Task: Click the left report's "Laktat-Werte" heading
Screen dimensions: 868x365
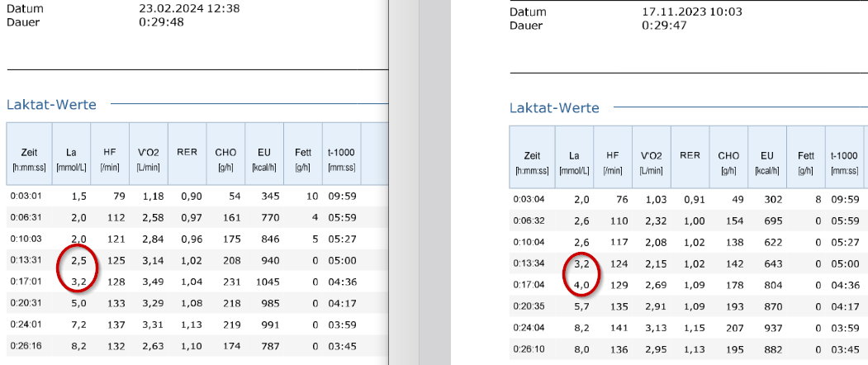Action: click(51, 105)
